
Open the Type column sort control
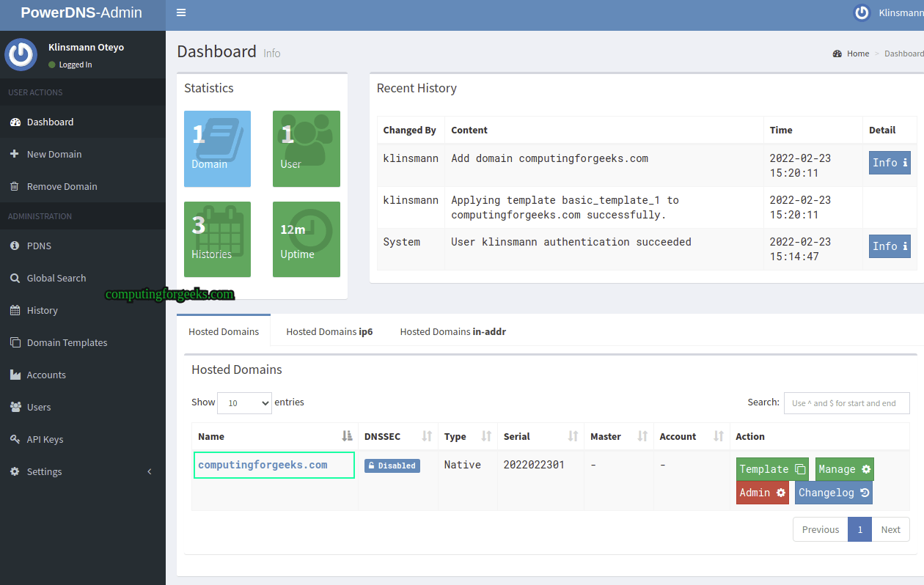[485, 435]
